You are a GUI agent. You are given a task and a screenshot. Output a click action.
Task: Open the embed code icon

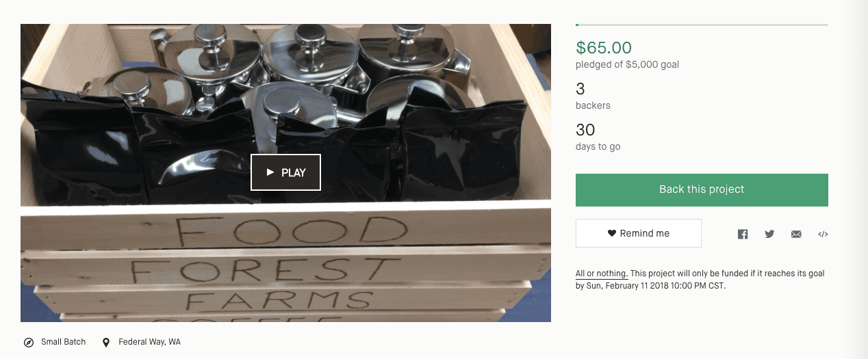823,234
